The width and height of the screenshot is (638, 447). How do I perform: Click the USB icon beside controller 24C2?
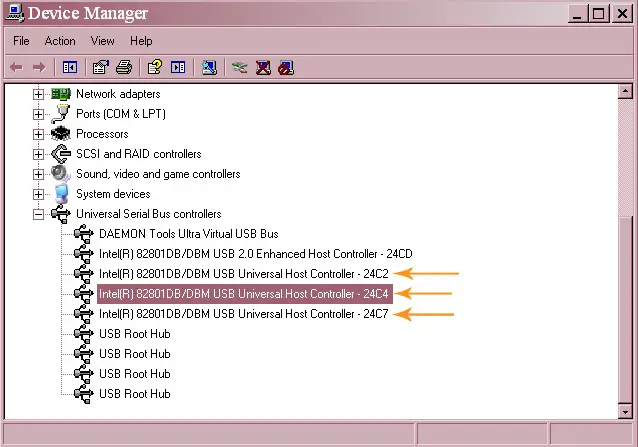click(x=84, y=274)
